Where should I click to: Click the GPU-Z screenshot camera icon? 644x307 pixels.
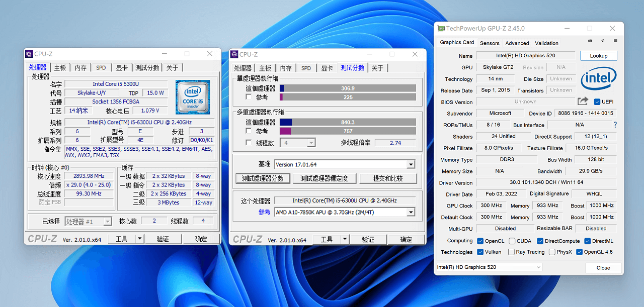click(590, 41)
